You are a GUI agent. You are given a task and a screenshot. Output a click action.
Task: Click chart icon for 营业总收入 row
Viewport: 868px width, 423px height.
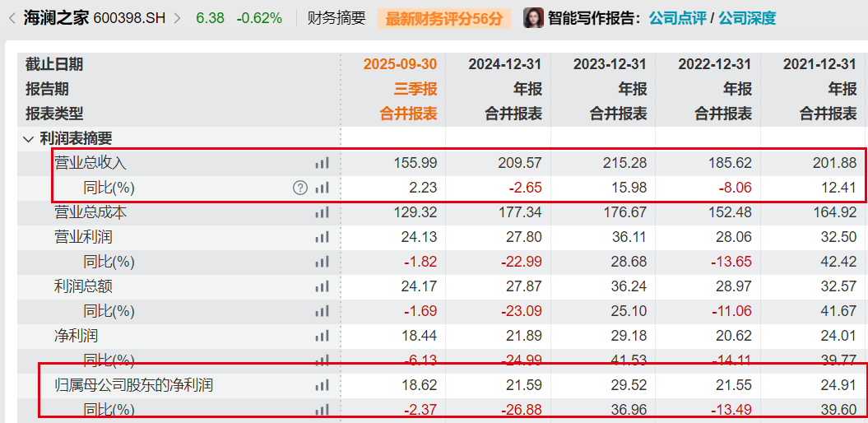322,163
